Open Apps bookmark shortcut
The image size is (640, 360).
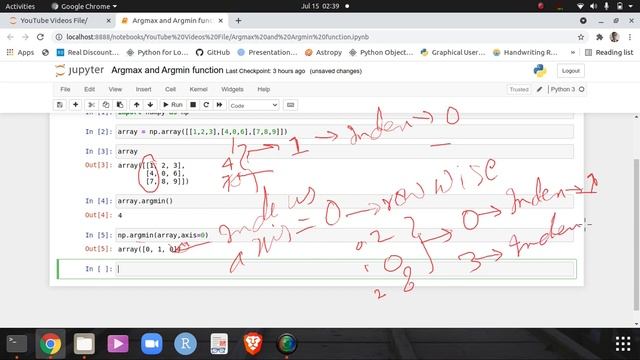pos(20,52)
